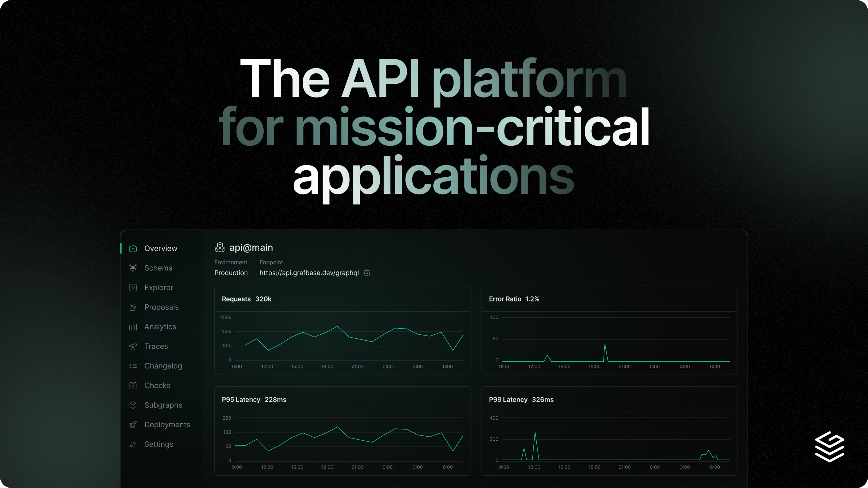Click the Explorer play icon
868x488 pixels.
click(x=133, y=288)
